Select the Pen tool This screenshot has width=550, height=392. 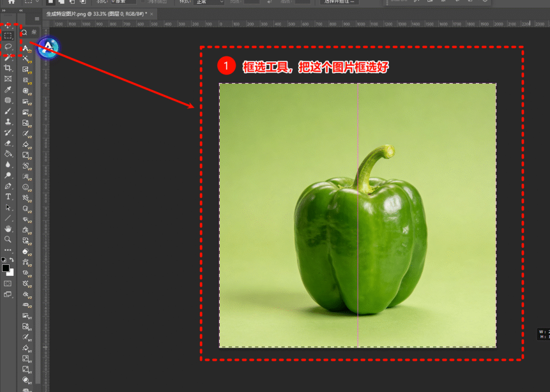pyautogui.click(x=8, y=186)
